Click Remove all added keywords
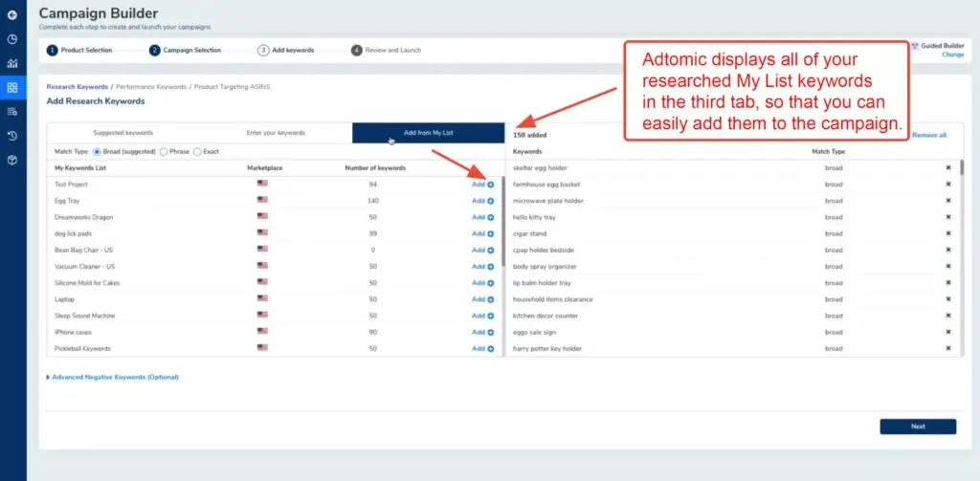 click(928, 135)
